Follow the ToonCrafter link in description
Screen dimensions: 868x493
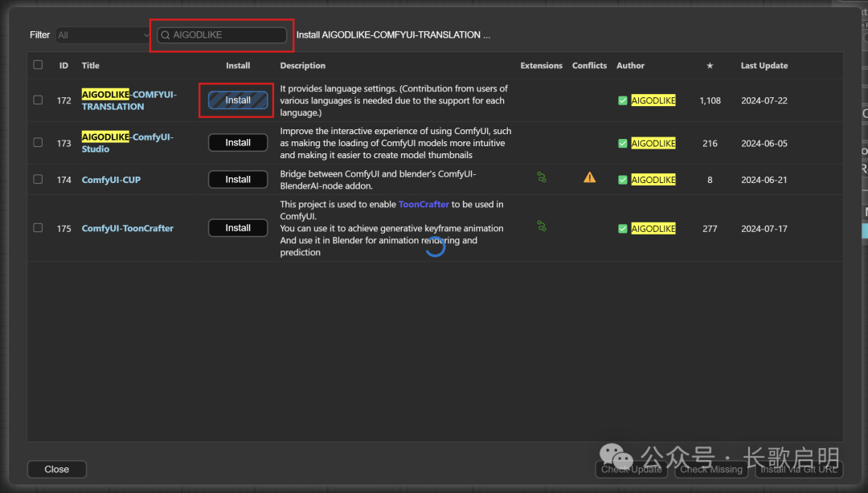[x=424, y=204]
